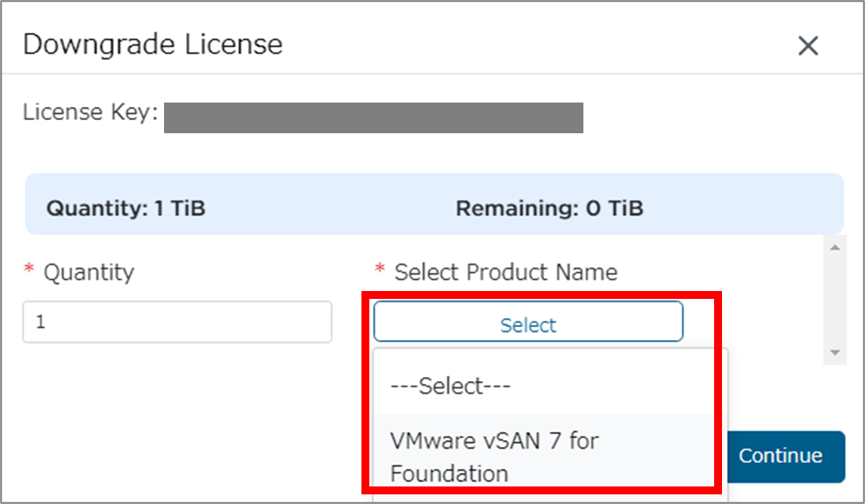Click the Remaining: 0 TiB text
Image resolution: width=865 pixels, height=504 pixels.
pos(549,209)
